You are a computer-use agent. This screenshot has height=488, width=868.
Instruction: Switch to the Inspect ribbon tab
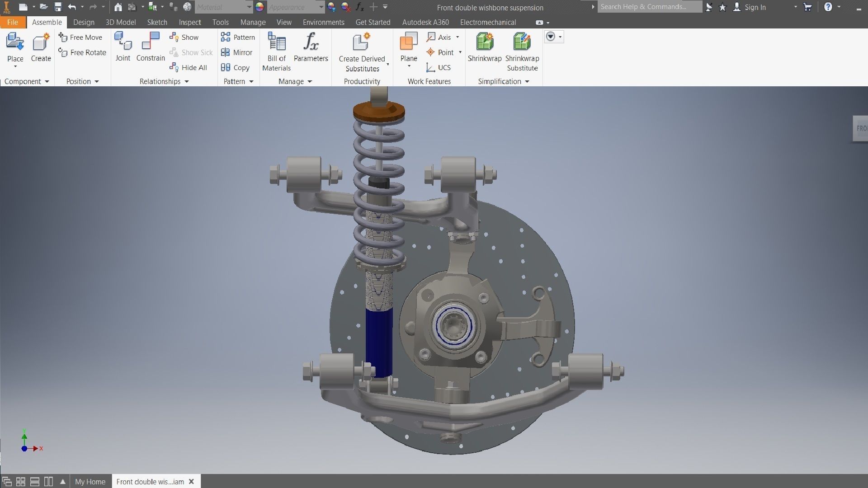click(x=189, y=22)
